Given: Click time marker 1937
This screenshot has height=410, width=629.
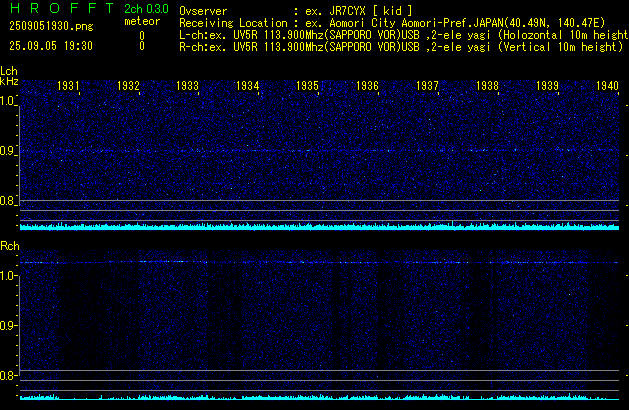Looking at the screenshot, I should pyautogui.click(x=427, y=85).
